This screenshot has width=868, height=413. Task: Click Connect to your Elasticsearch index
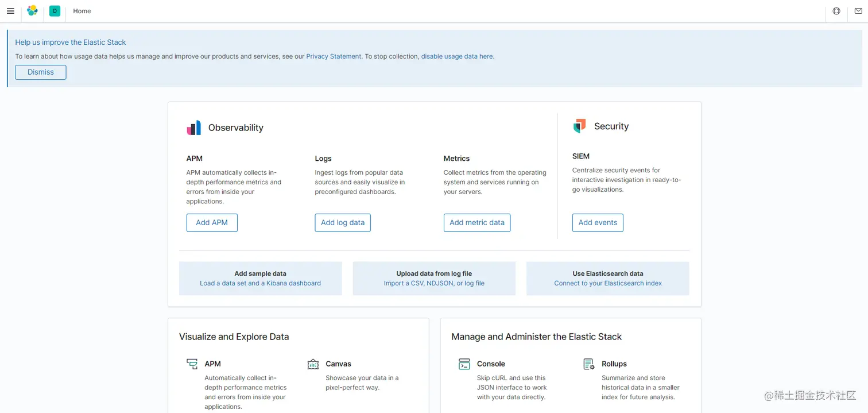pos(608,283)
